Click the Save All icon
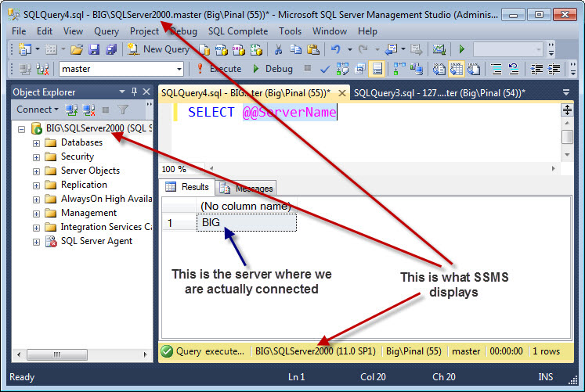The image size is (585, 392). 110,49
